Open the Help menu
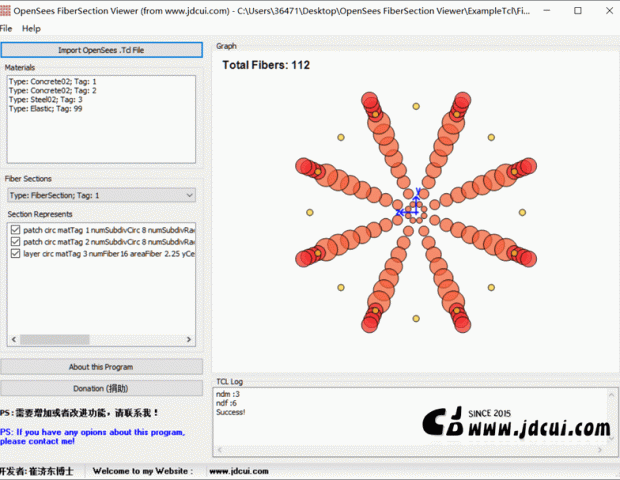This screenshot has height=480, width=620. coord(31,28)
